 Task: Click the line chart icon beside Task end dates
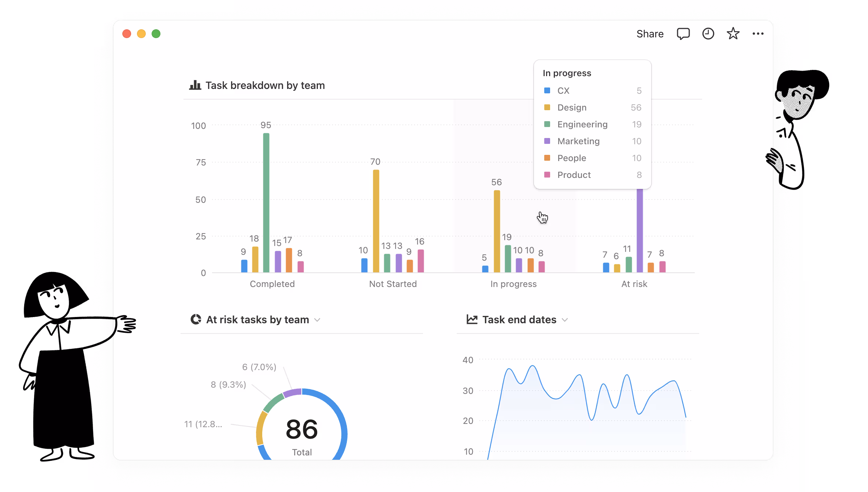pyautogui.click(x=472, y=319)
